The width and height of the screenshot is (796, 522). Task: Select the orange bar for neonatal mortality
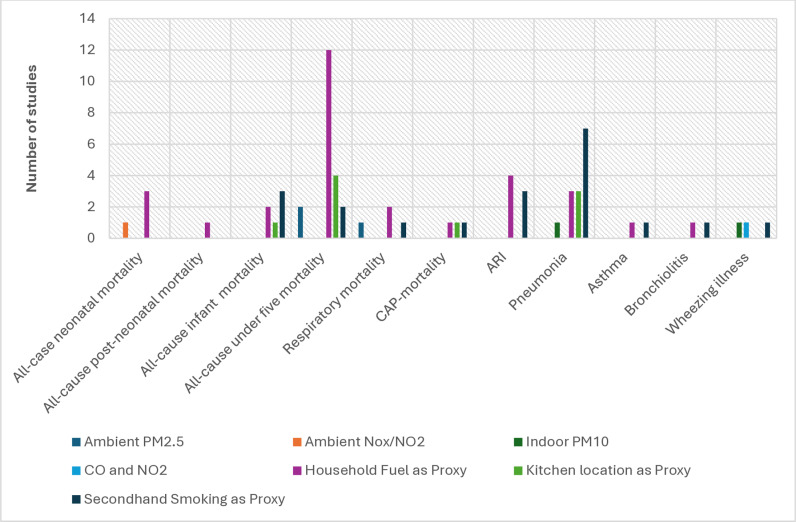[x=125, y=230]
